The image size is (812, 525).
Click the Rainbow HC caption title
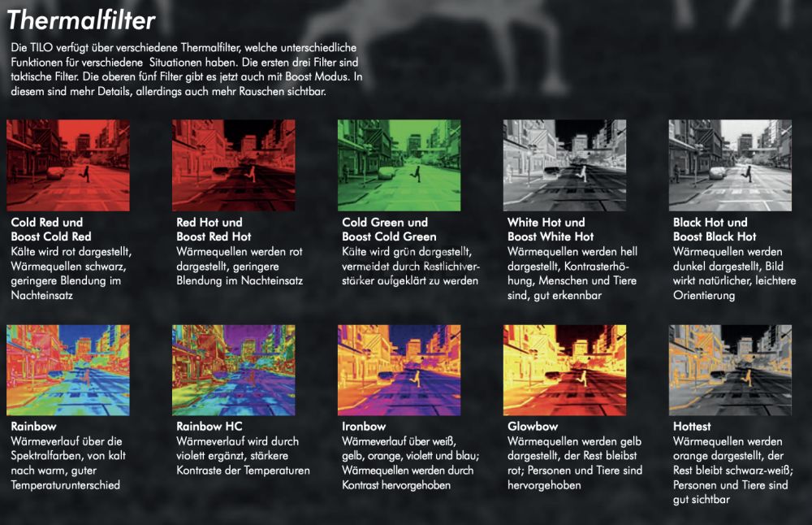209,427
